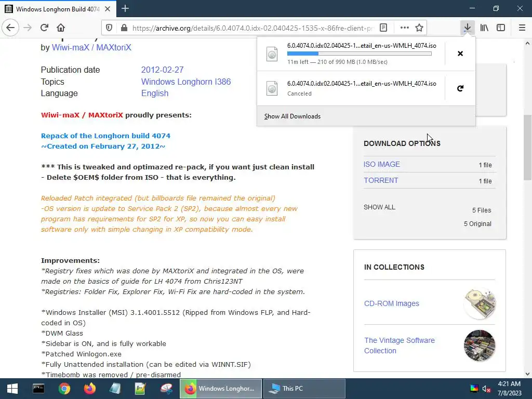Open the Windows Longhorn I386 topic link
The height and width of the screenshot is (399, 532).
click(x=186, y=82)
